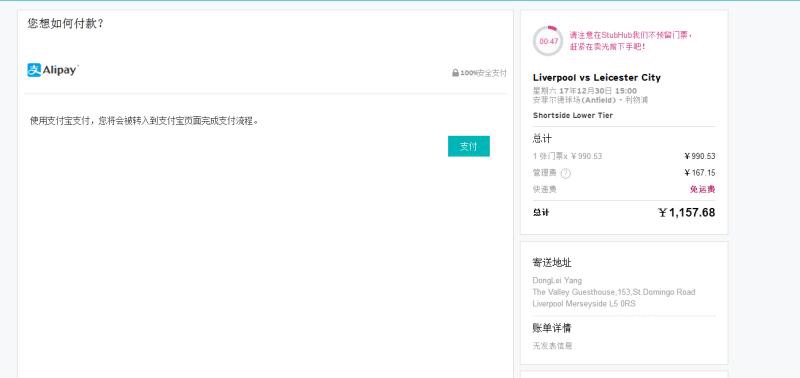800x378 pixels.
Task: Open the 管理费 question mark help icon
Action: [565, 173]
